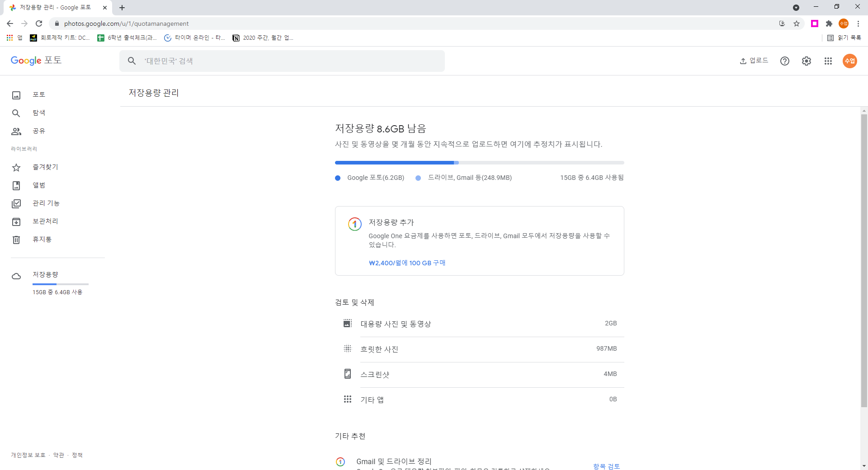Select the 앨범 menu item
The image size is (868, 470).
pos(39,185)
